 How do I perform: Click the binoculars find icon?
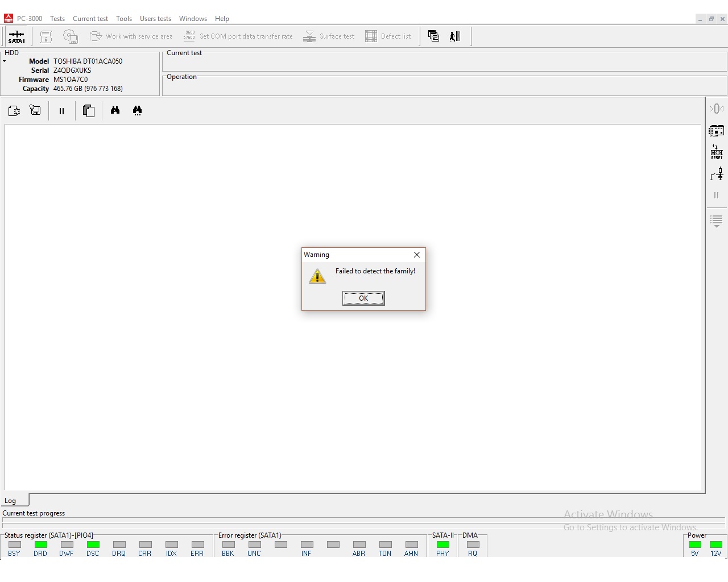(115, 110)
